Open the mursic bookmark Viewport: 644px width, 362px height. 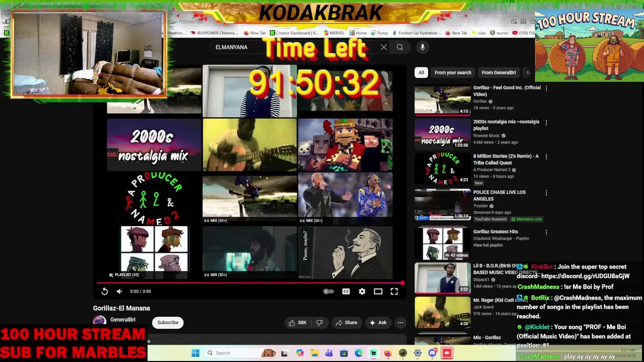(x=499, y=33)
